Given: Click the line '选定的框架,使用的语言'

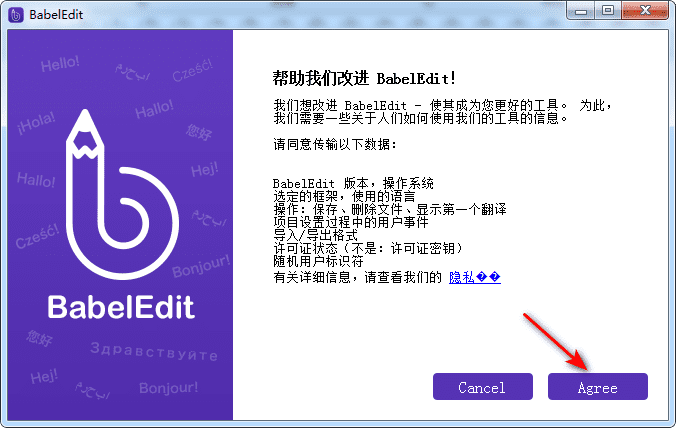Looking at the screenshot, I should click(x=344, y=197).
